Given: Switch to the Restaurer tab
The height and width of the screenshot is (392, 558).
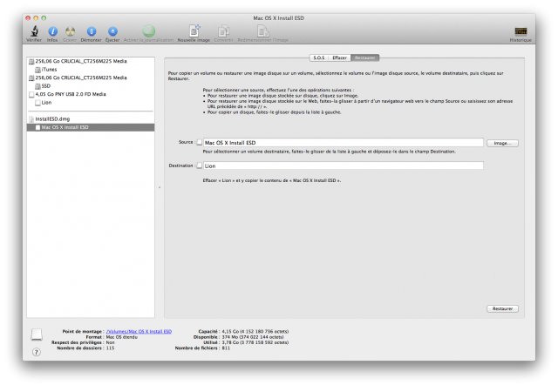Looking at the screenshot, I should (365, 57).
